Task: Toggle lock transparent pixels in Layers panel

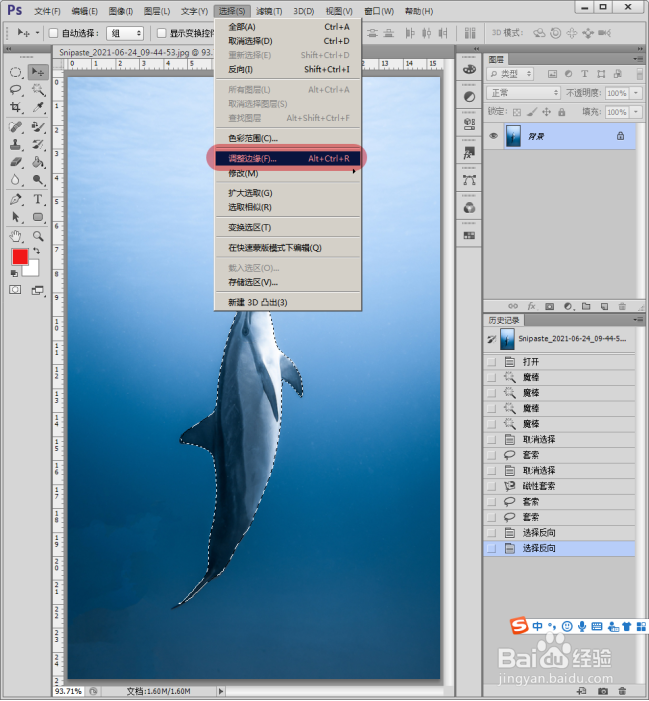Action: [x=517, y=112]
